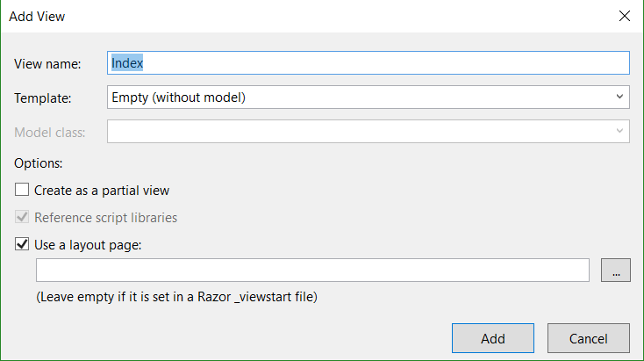This screenshot has width=644, height=361.
Task: Click the Razor _viewstart hint text
Action: pyautogui.click(x=176, y=297)
